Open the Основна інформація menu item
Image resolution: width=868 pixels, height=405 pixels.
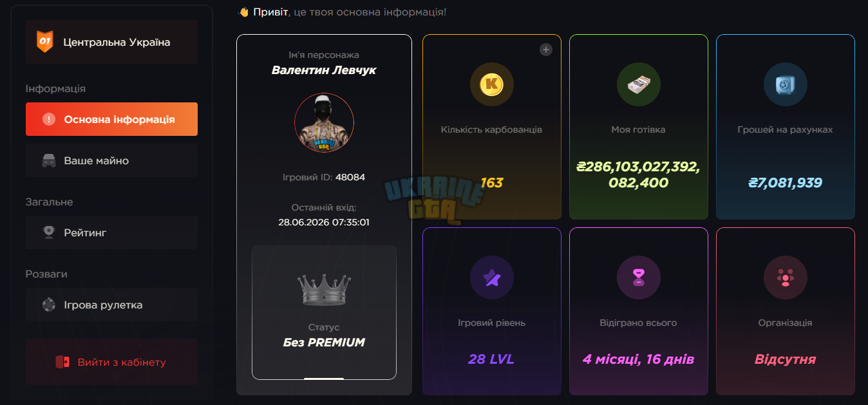pos(111,119)
